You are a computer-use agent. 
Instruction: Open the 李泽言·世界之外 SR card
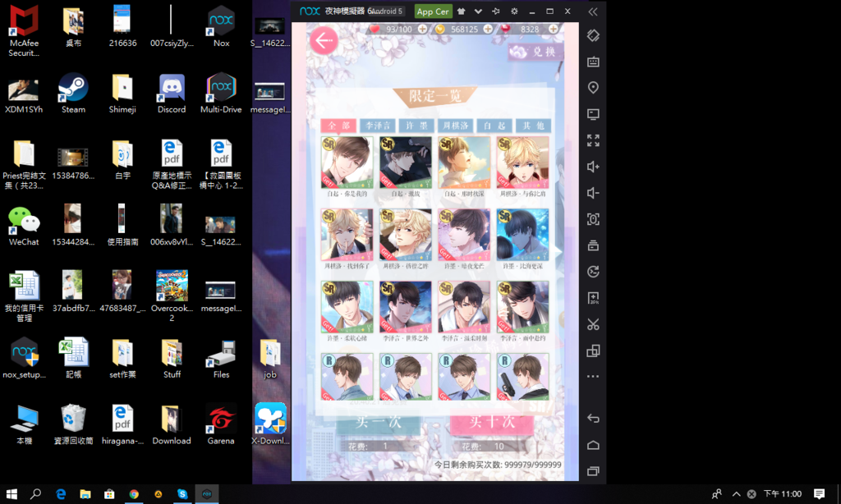[x=406, y=307]
